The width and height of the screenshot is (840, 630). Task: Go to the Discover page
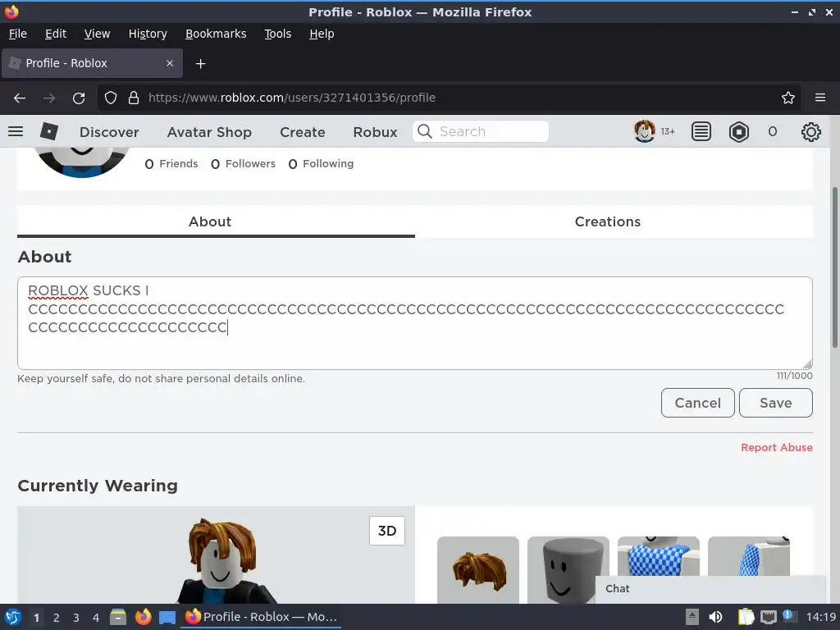coord(109,132)
